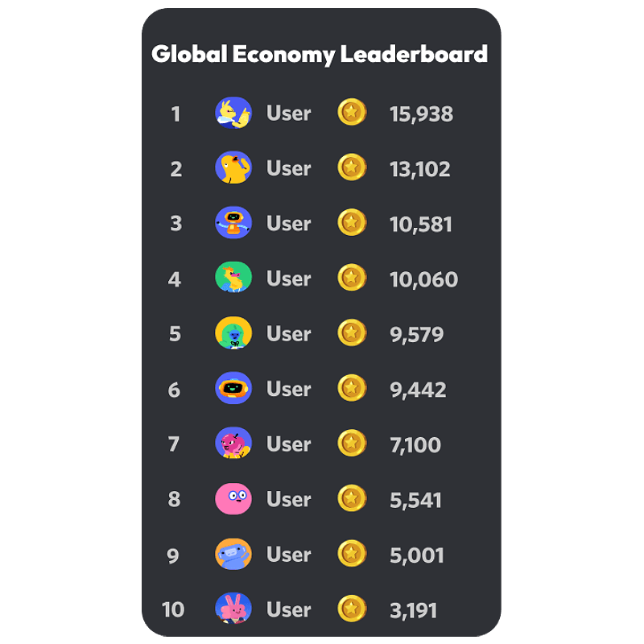This screenshot has width=644, height=644.
Task: Click the rank 2 user's orange avatar
Action: pos(233,168)
